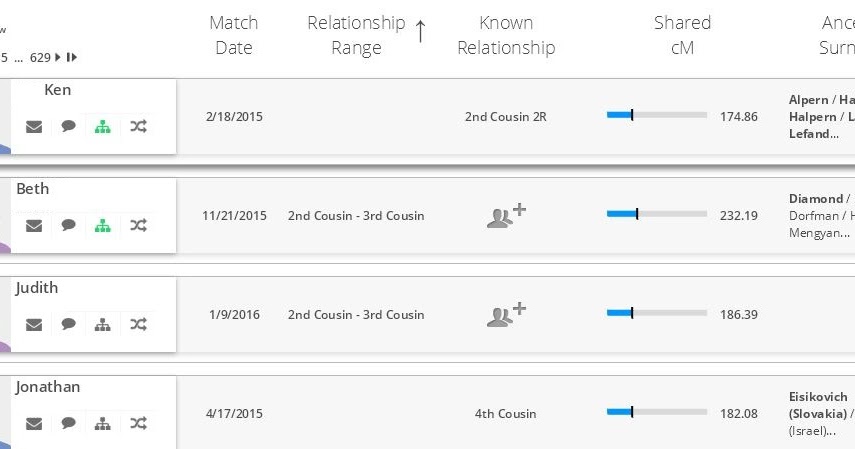The height and width of the screenshot is (449, 855).
Task: Go to the next page arrow
Action: click(58, 58)
